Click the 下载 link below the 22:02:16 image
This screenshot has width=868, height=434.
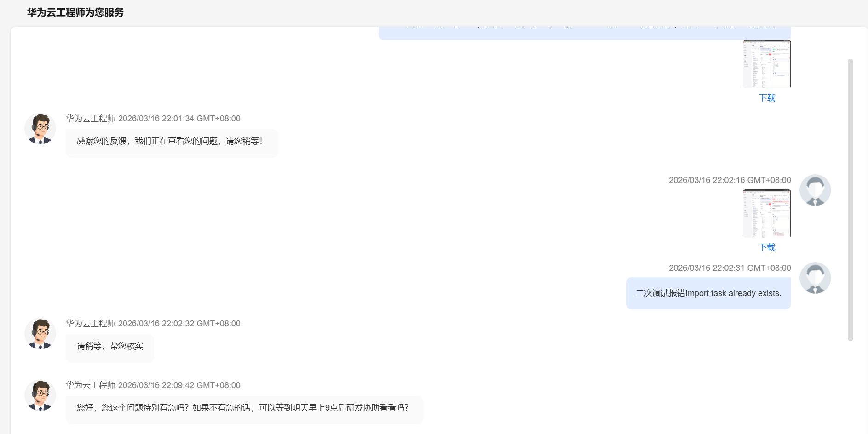pos(767,247)
